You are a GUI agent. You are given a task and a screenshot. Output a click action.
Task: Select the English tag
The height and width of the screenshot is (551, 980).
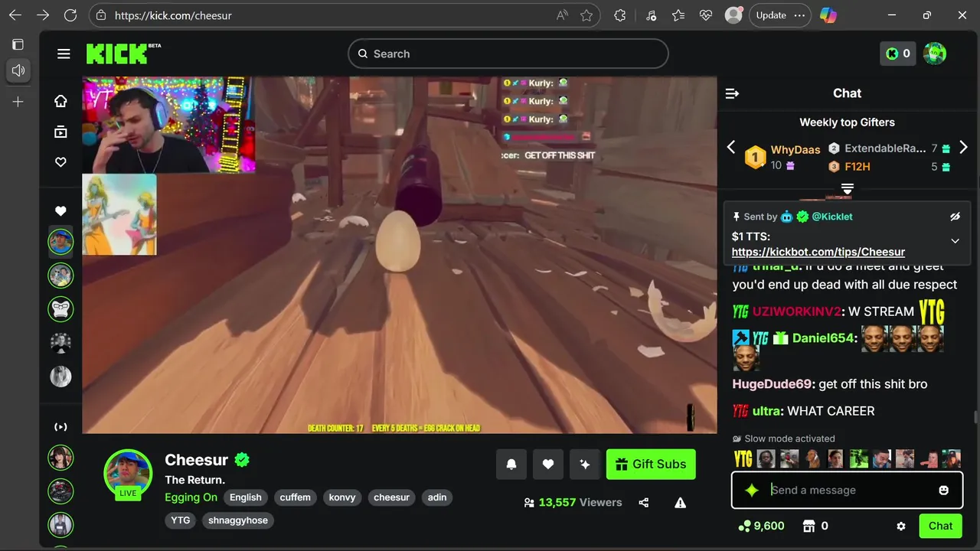click(246, 497)
